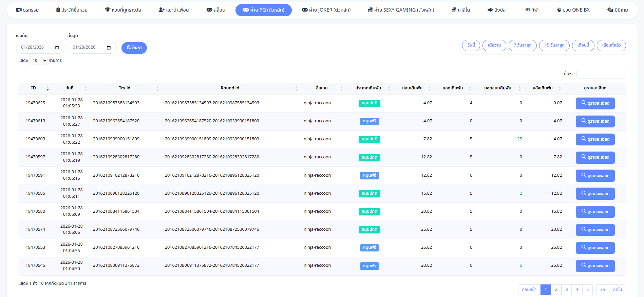644x297 pixels.
Task: Sort by Trx id column arrows
Action: click(157, 88)
